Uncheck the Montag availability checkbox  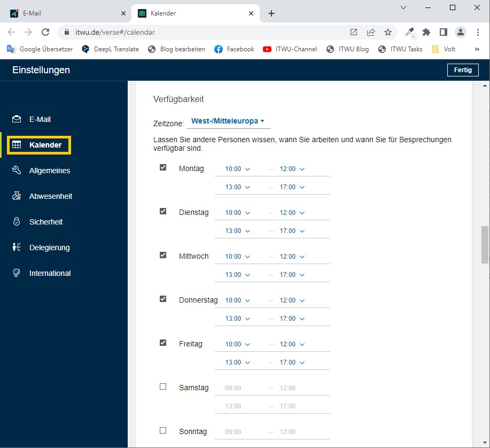pyautogui.click(x=163, y=167)
